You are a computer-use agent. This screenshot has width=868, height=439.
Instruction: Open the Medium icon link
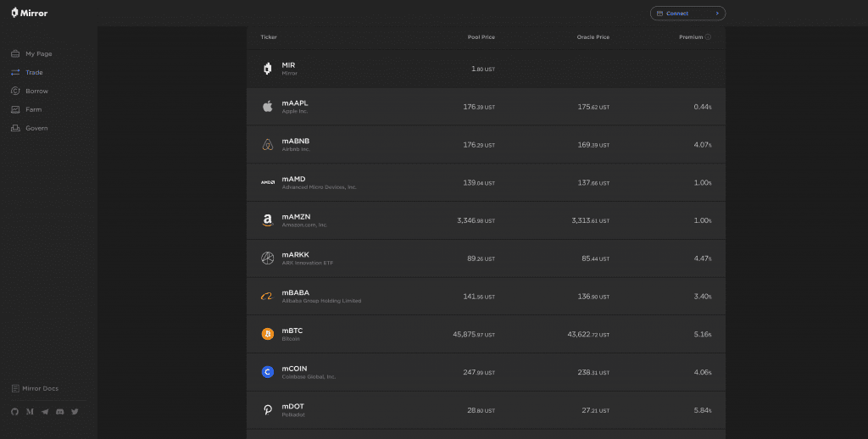tap(30, 412)
